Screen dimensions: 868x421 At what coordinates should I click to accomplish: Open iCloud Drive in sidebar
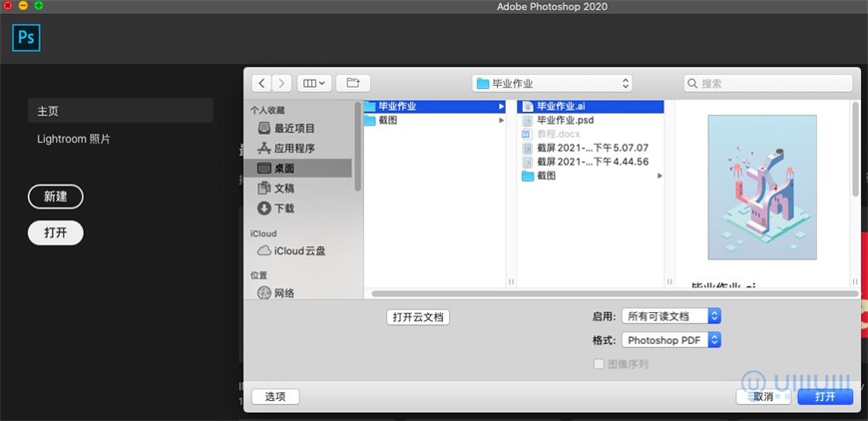pyautogui.click(x=299, y=250)
